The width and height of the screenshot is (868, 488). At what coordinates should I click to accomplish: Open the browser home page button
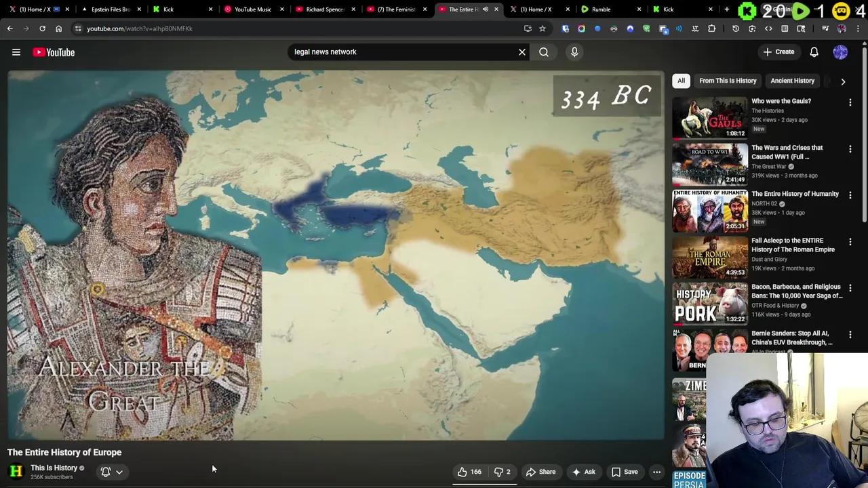click(58, 28)
